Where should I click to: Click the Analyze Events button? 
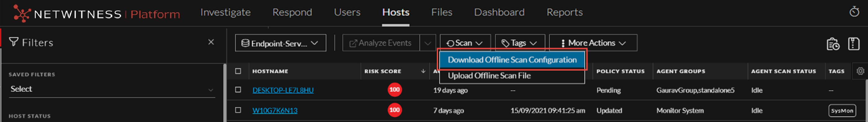tap(381, 43)
